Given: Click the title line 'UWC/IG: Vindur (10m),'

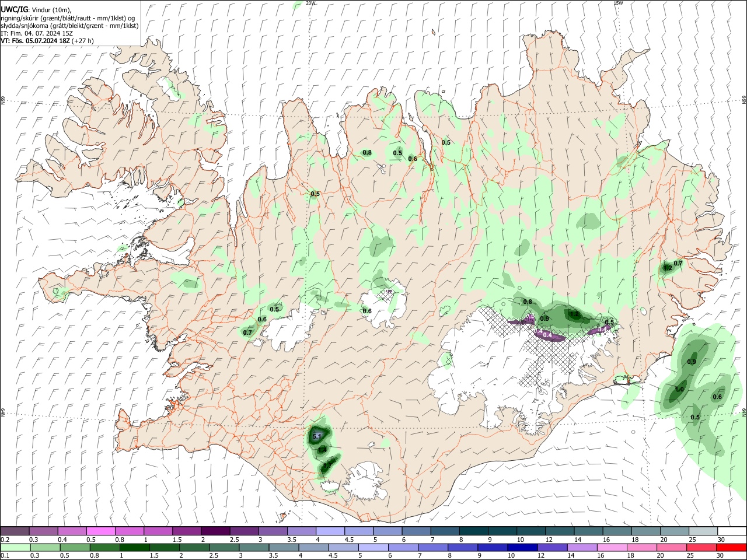Looking at the screenshot, I should 36,10.
